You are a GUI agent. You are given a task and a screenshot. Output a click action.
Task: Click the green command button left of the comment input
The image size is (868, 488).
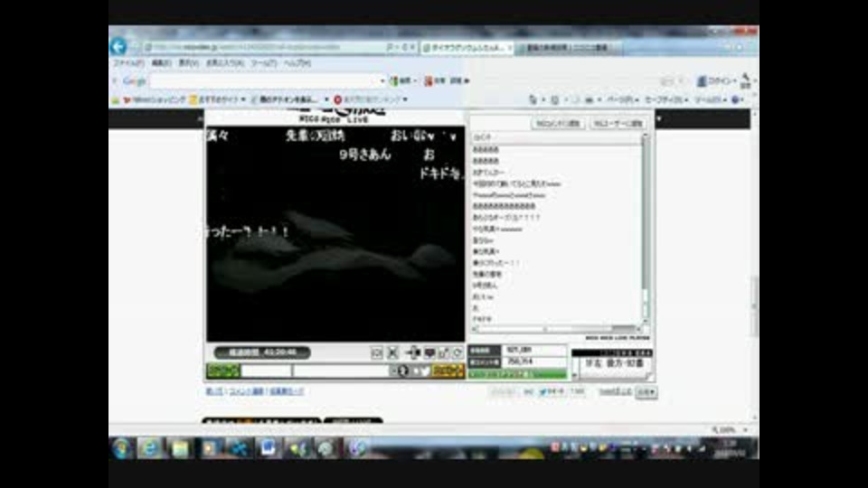click(223, 371)
